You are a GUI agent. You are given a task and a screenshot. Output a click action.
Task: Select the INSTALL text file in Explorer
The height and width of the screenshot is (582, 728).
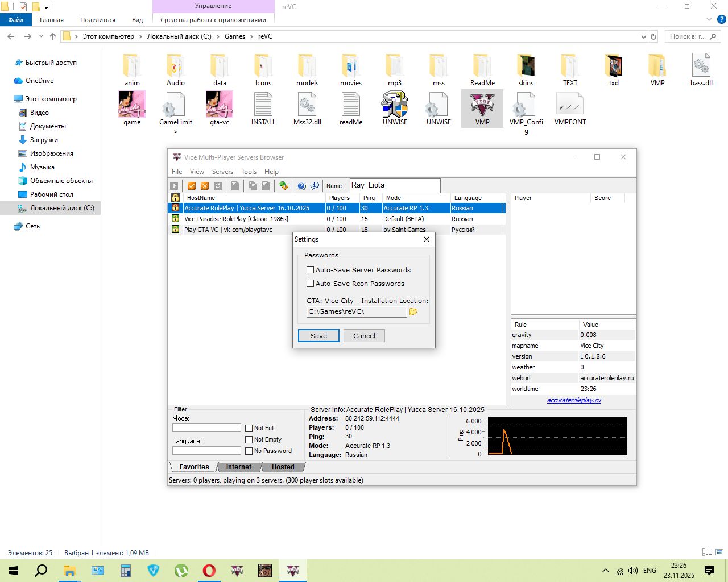point(263,109)
